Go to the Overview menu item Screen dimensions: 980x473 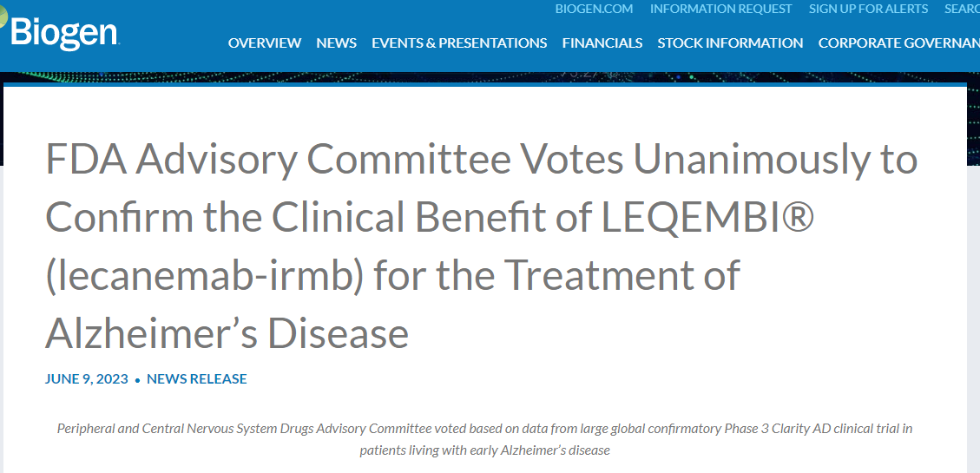pyautogui.click(x=265, y=43)
